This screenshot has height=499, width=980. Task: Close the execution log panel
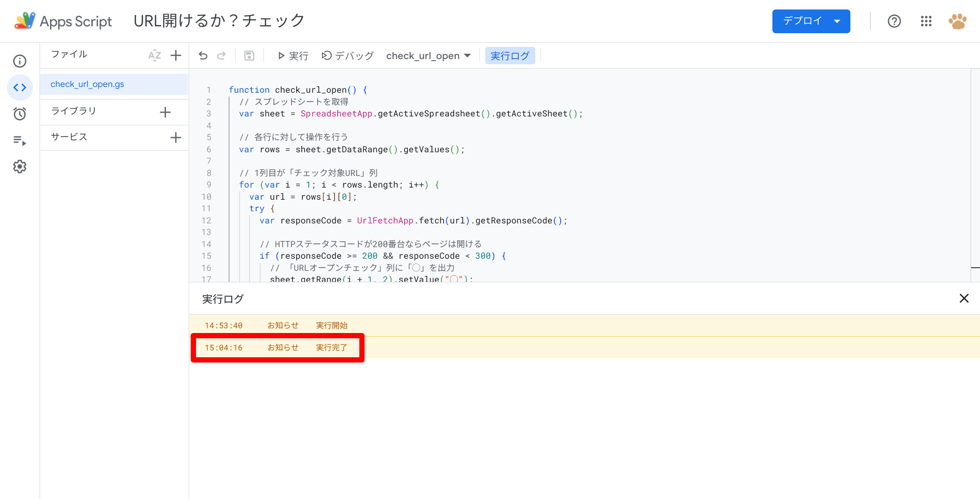964,298
